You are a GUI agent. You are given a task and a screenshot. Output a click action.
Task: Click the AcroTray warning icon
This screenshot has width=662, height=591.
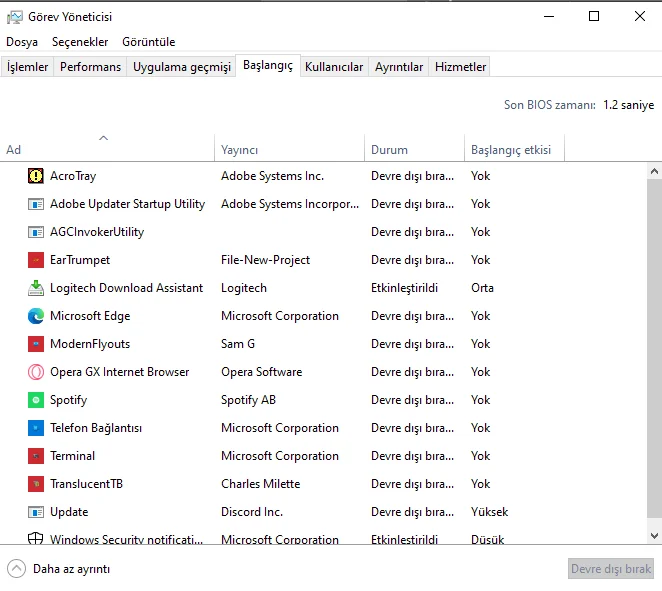coord(36,176)
